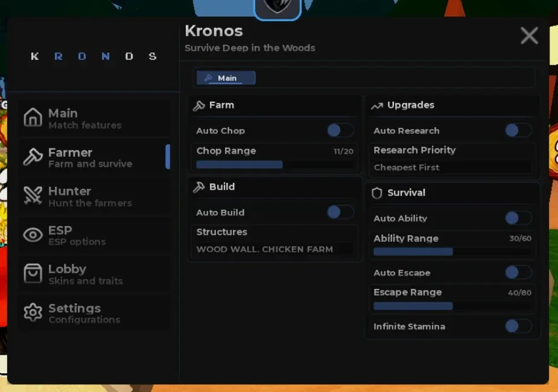
Task: Expand the Structures selection dropdown
Action: coord(274,249)
